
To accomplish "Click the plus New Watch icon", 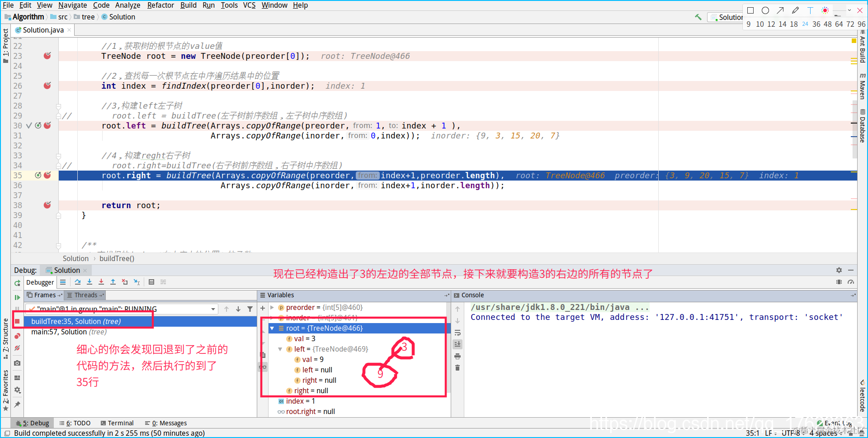I will tap(263, 308).
